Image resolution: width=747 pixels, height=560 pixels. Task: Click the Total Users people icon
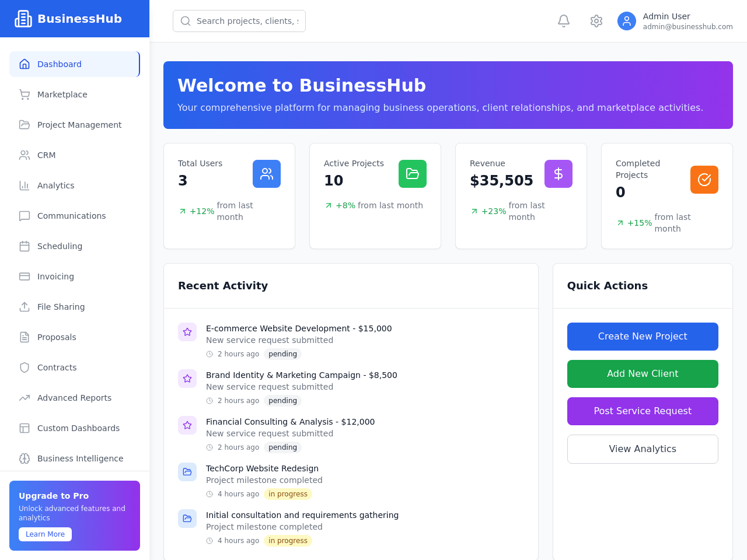tap(267, 174)
